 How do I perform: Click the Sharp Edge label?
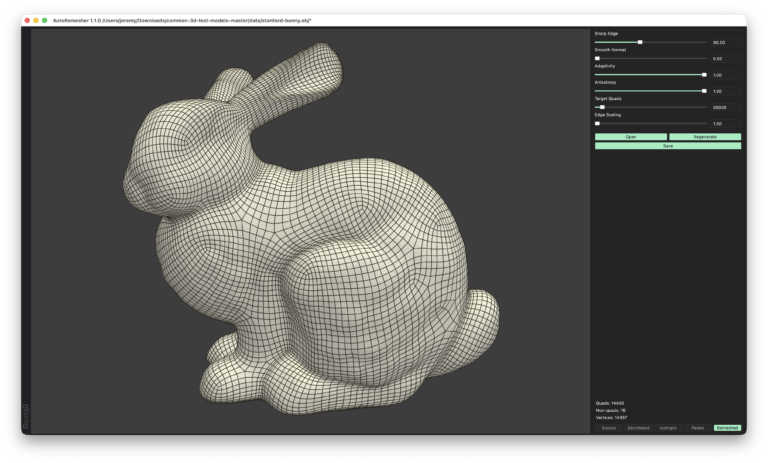coord(606,34)
